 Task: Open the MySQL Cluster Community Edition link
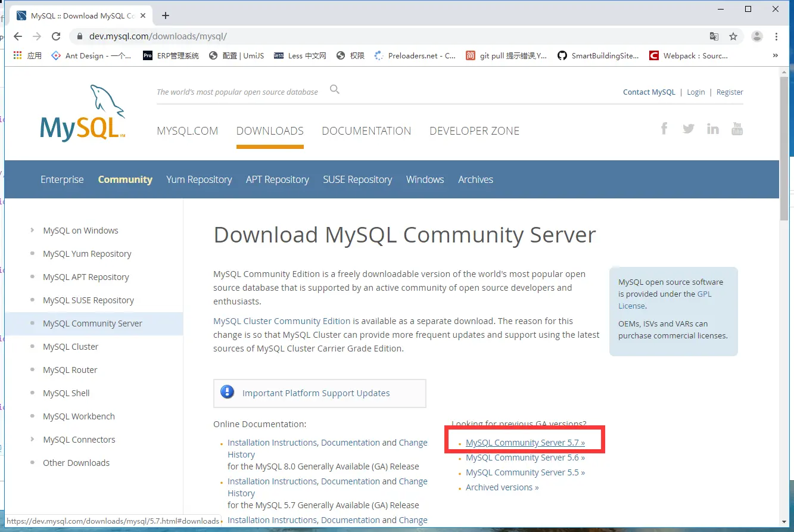(x=282, y=321)
